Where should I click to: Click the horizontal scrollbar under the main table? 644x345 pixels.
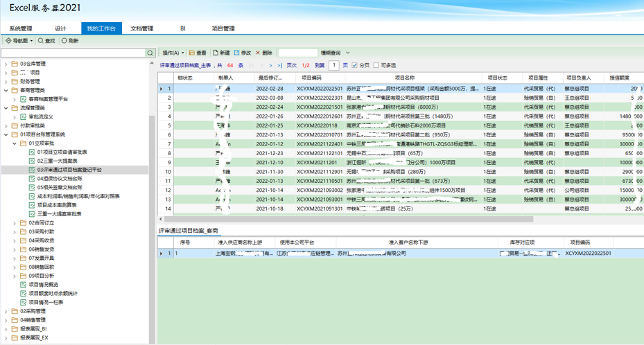(x=347, y=219)
